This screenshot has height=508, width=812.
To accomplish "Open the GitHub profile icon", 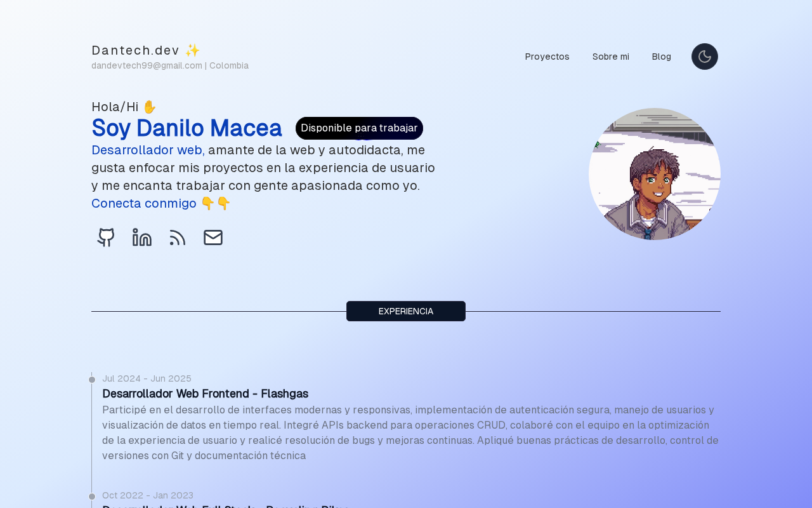I will (x=106, y=237).
